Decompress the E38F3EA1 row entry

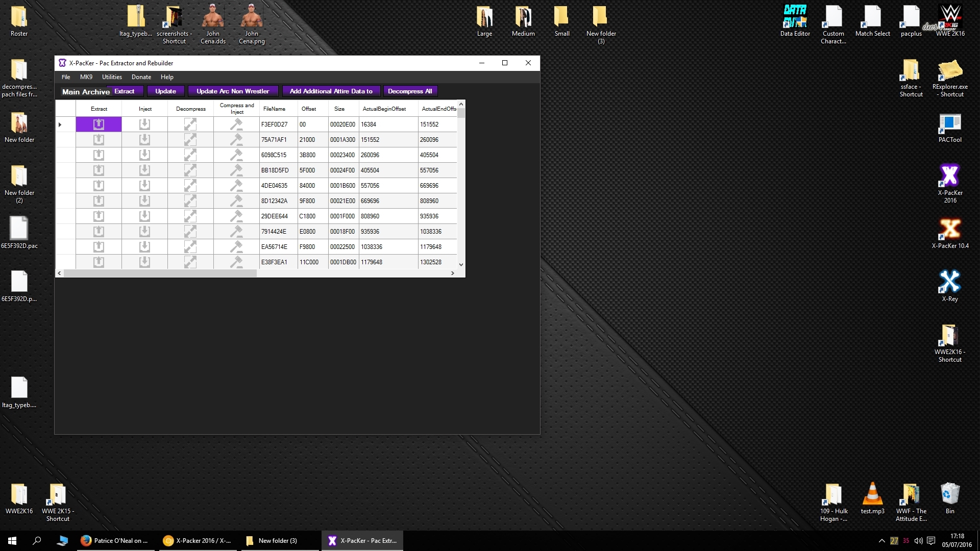point(190,262)
